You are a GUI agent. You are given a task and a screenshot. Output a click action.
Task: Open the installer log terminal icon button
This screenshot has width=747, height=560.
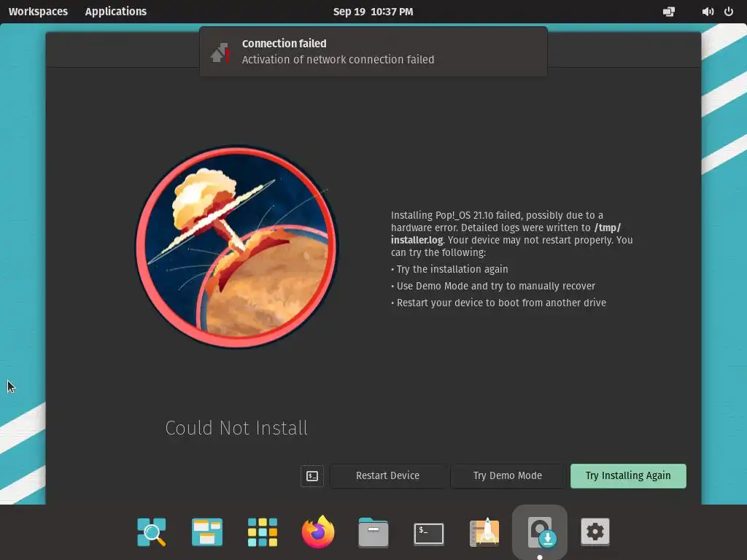[x=312, y=475]
